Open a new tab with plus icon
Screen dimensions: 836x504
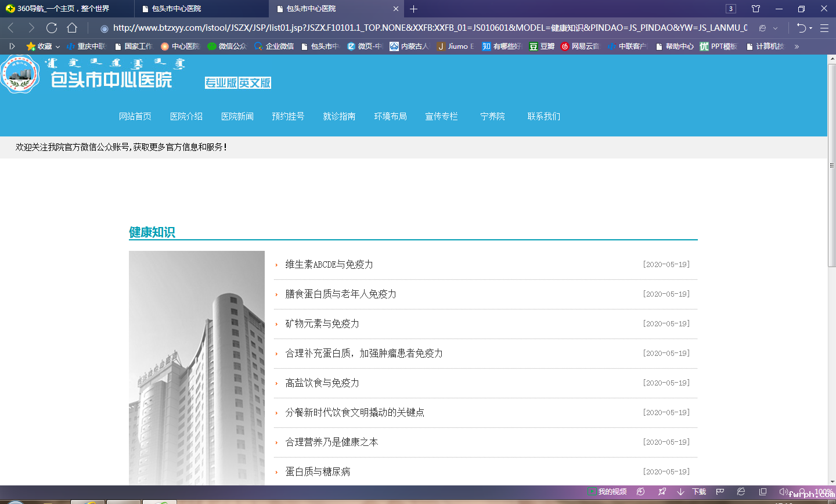[x=413, y=9]
